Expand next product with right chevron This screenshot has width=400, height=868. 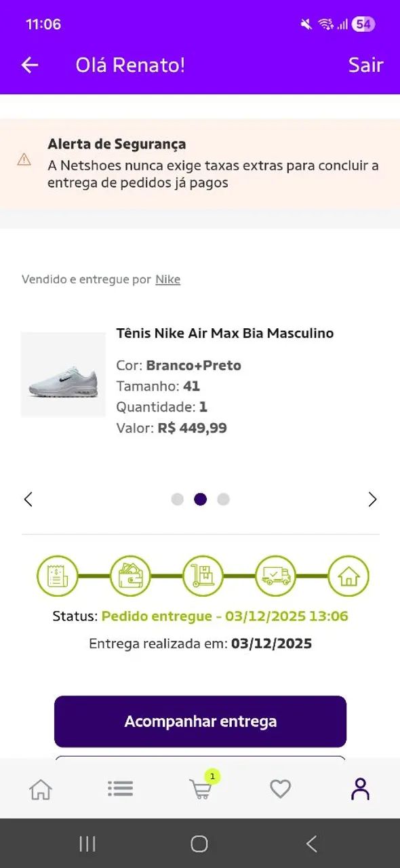[x=372, y=498]
